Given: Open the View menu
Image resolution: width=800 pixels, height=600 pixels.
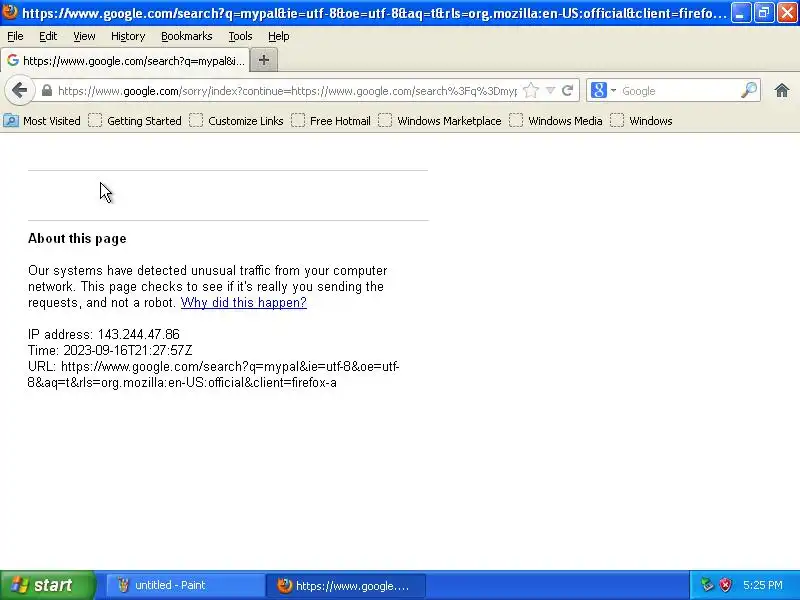Looking at the screenshot, I should tap(84, 36).
